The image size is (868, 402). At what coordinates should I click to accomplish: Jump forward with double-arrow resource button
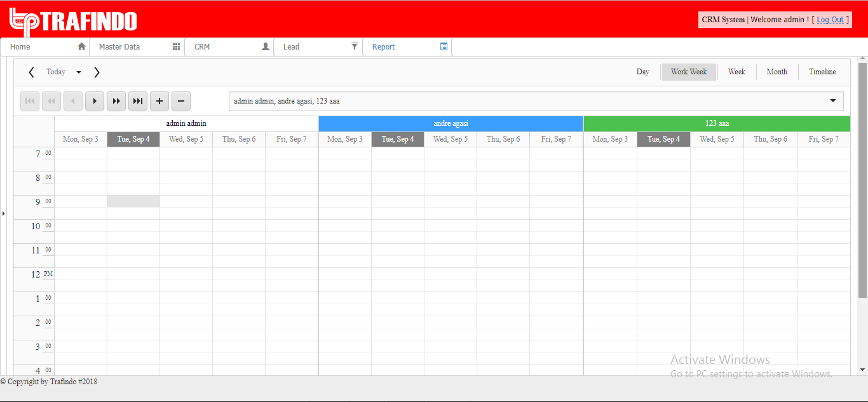[116, 101]
